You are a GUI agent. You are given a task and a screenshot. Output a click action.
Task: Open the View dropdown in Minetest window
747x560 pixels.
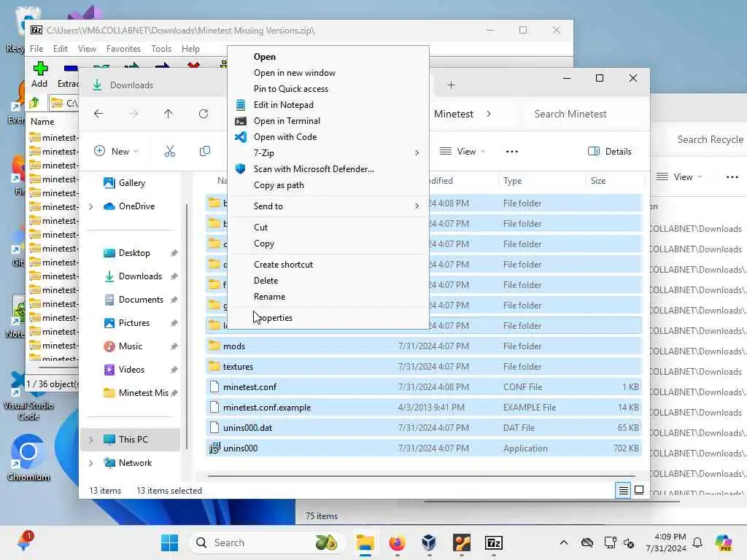point(462,152)
